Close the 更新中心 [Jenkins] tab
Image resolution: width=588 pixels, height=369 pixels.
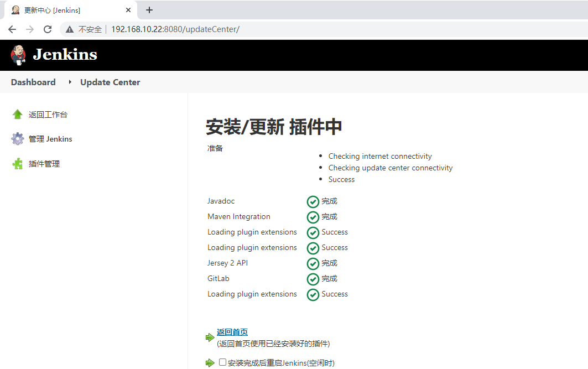[128, 10]
